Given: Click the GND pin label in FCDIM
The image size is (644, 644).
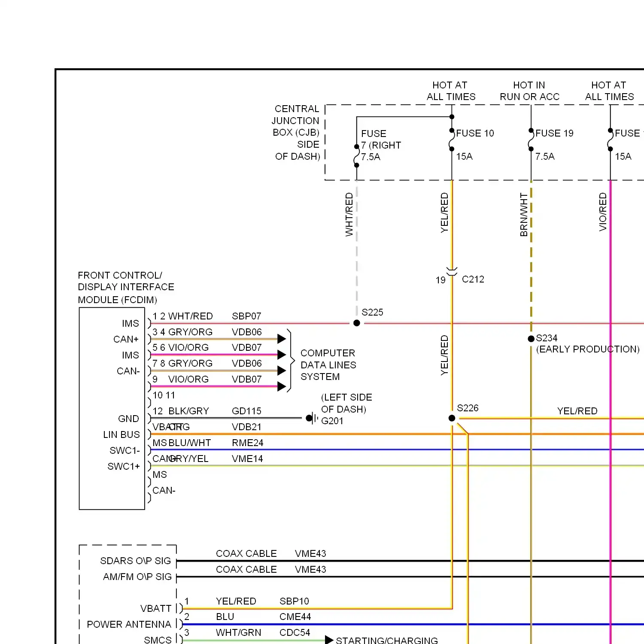Looking at the screenshot, I should [128, 419].
